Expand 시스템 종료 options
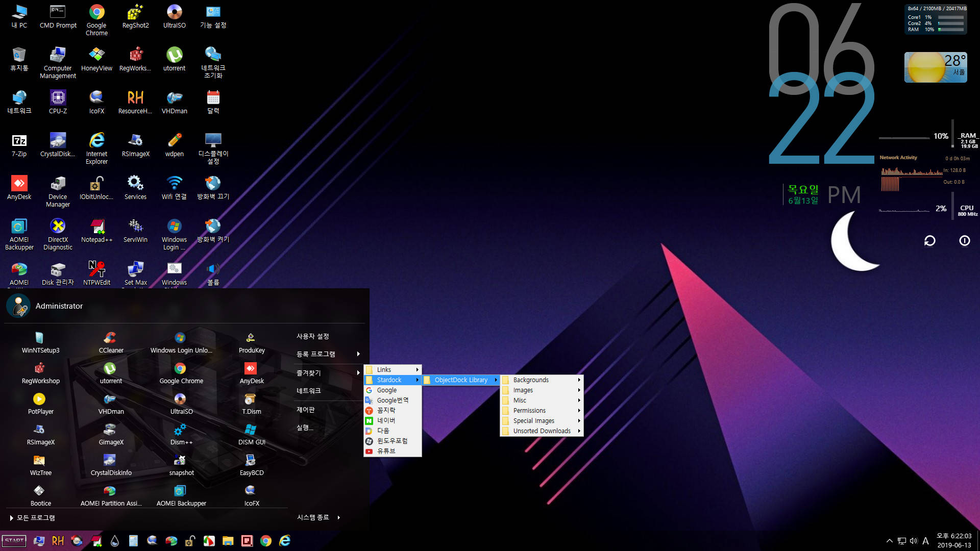The width and height of the screenshot is (980, 551). (318, 517)
